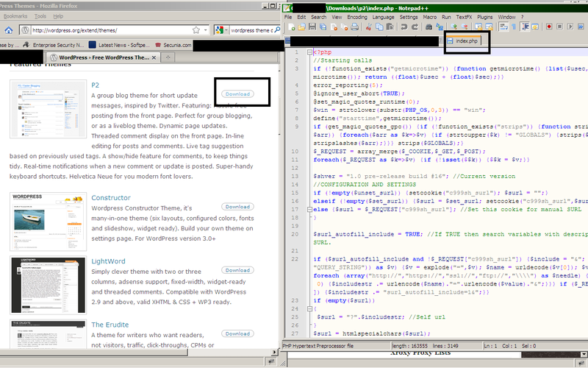Open the TextFX menu
Image resolution: width=588 pixels, height=368 pixels.
[x=464, y=17]
